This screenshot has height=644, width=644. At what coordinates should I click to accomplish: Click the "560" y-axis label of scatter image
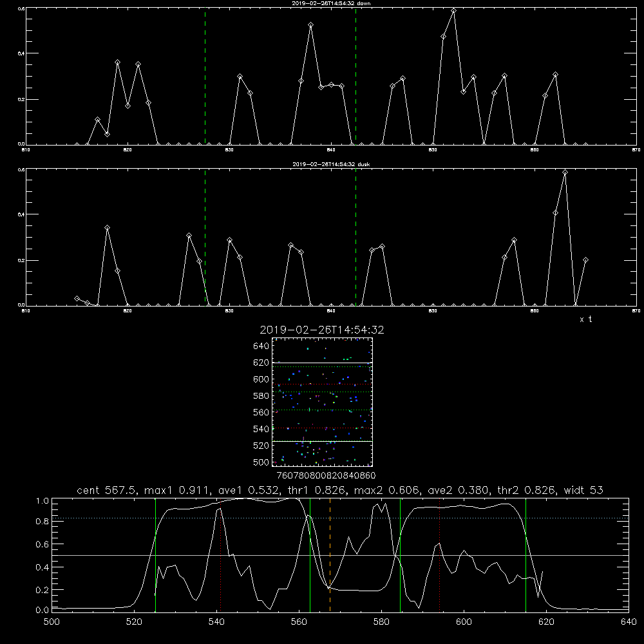[x=261, y=412]
